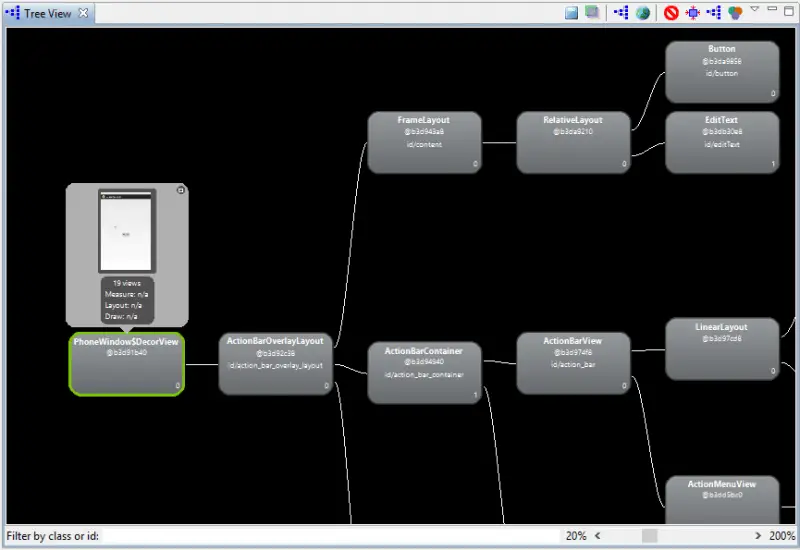800x550 pixels.
Task: Click the globe display view icon
Action: coord(643,13)
